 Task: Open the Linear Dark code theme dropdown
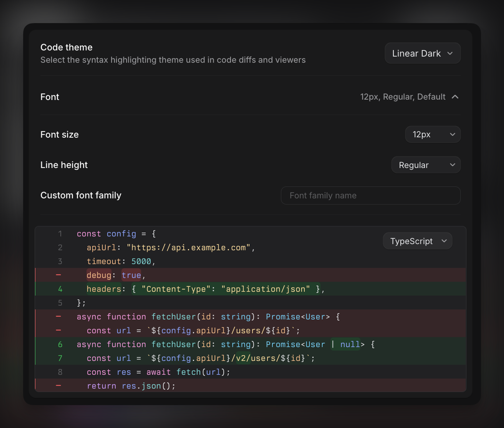coord(422,53)
